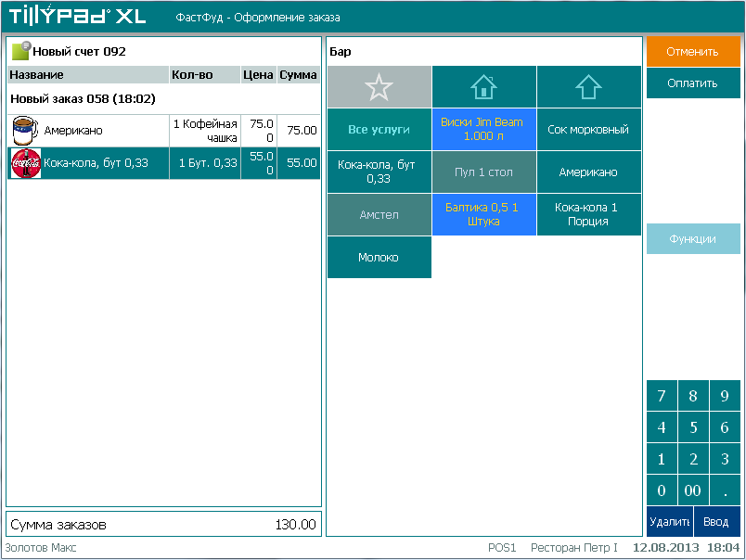Open the Функции menu button

[x=693, y=238]
